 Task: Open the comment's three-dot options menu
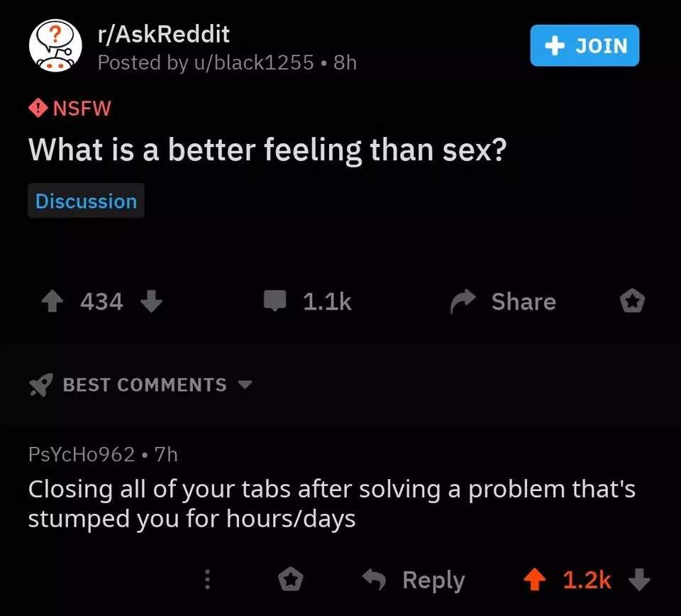pyautogui.click(x=207, y=581)
